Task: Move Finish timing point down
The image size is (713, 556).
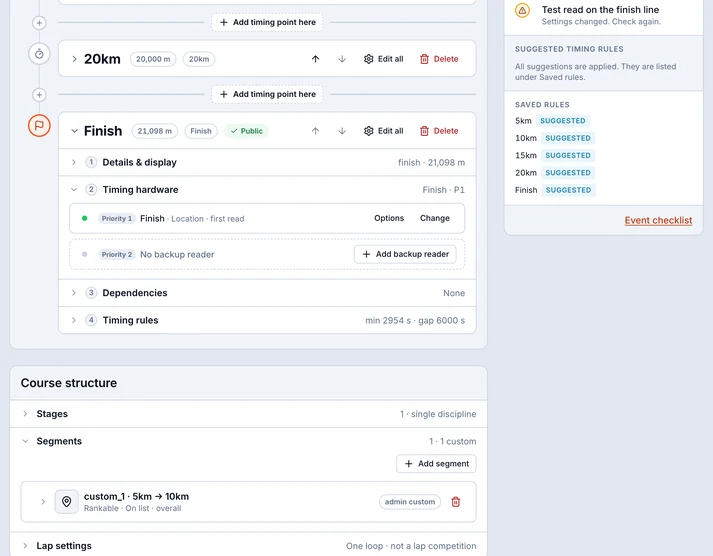Action: point(342,131)
